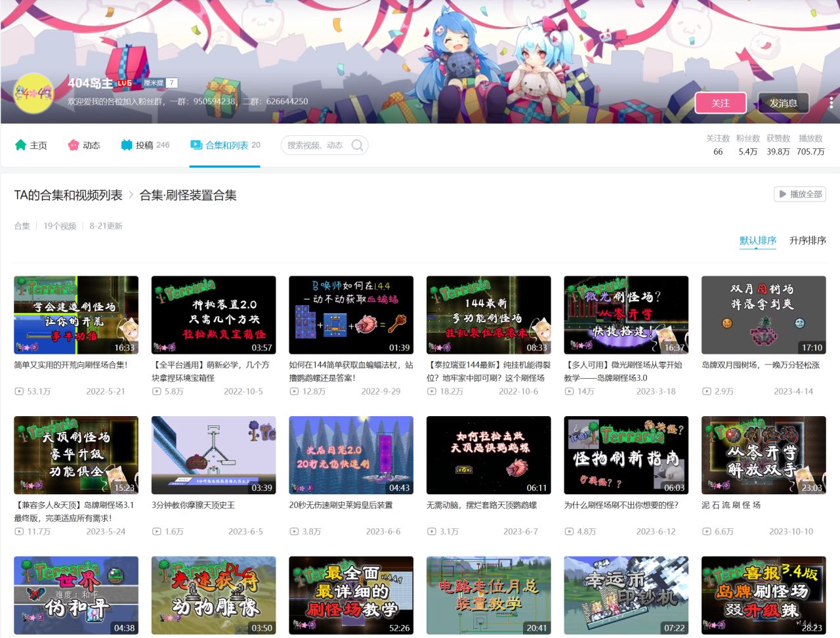Screen dimensions: 840x638
Task: Open the 03:39 video thumbnail
Action: pyautogui.click(x=214, y=455)
